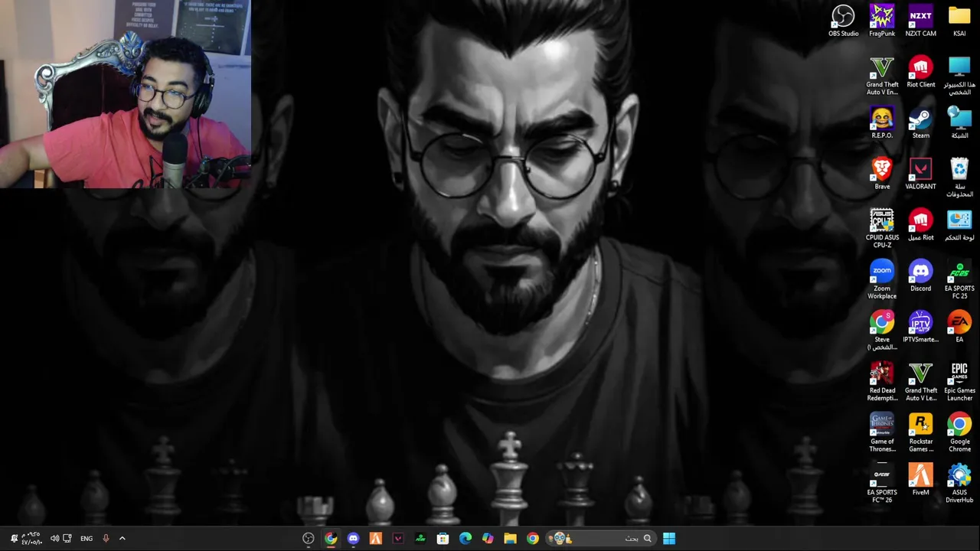Open CPUID ASUS CPU-Z shortcut

click(882, 228)
